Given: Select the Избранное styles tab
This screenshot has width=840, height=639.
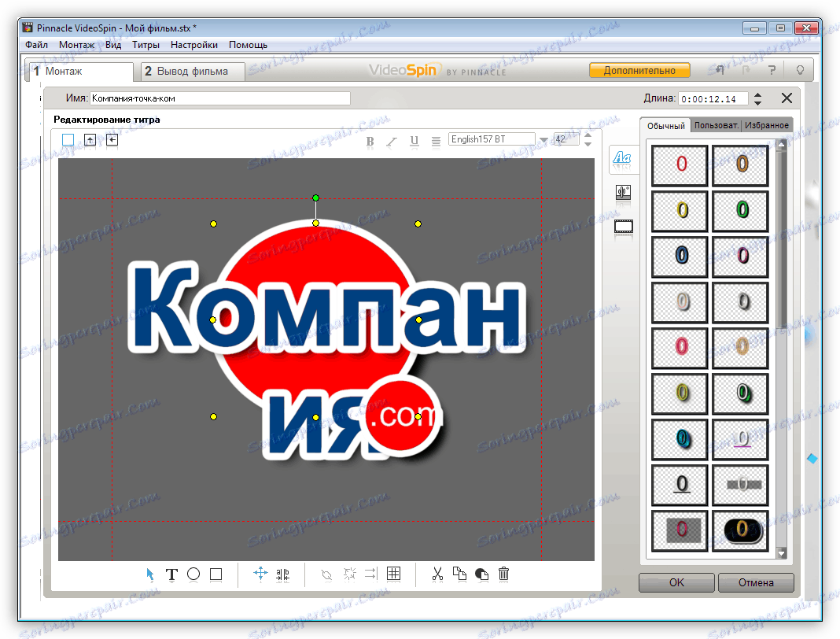Looking at the screenshot, I should coord(767,125).
